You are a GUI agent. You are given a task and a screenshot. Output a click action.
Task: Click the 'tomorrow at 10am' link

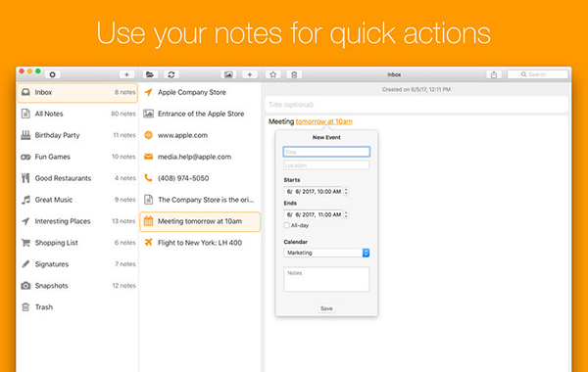coord(324,121)
